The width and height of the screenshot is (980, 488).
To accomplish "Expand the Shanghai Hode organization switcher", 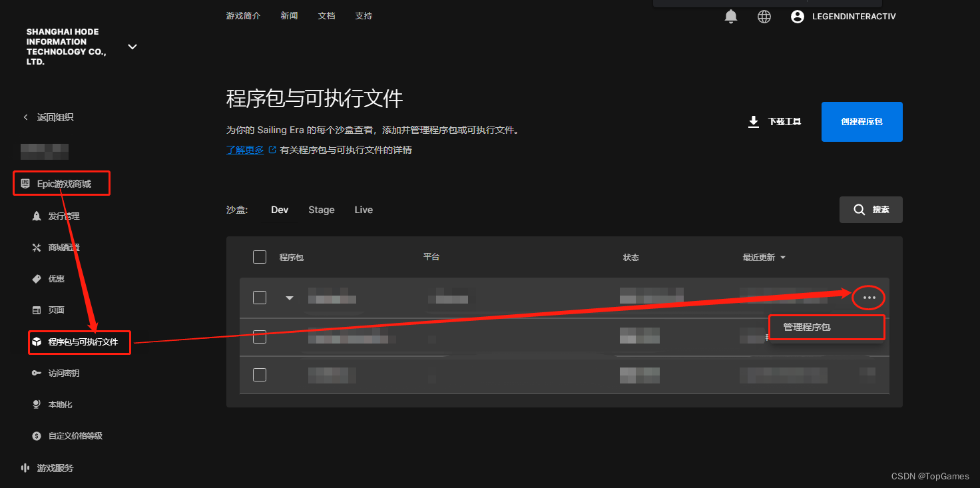I will point(132,47).
